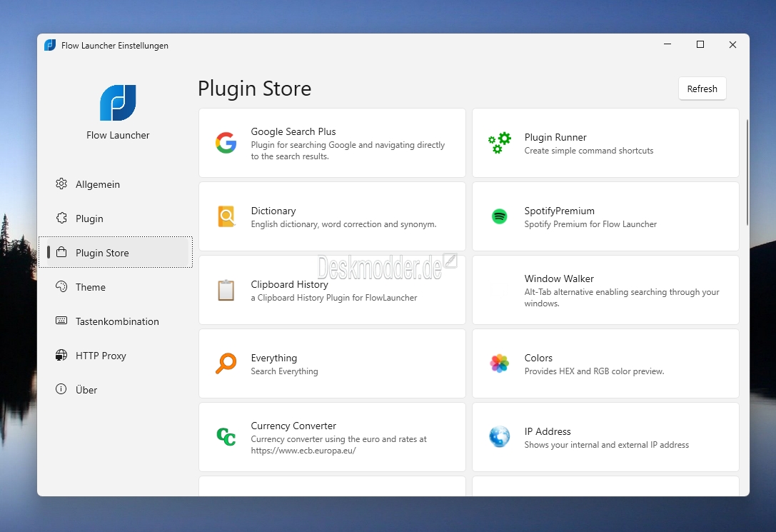
Task: Click the IP Address globe icon
Action: [x=499, y=436]
